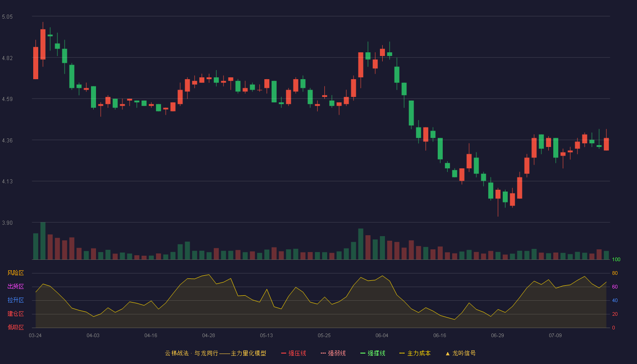This screenshot has width=637, height=364.
Task: Toggle the 云梯战法 与龙同行 主力量化模型 legend entry
Action: pos(215,353)
